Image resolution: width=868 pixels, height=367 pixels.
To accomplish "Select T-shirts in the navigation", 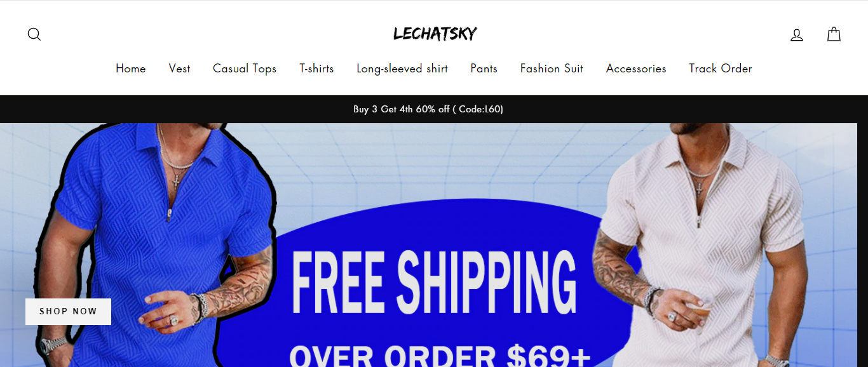I will [316, 69].
